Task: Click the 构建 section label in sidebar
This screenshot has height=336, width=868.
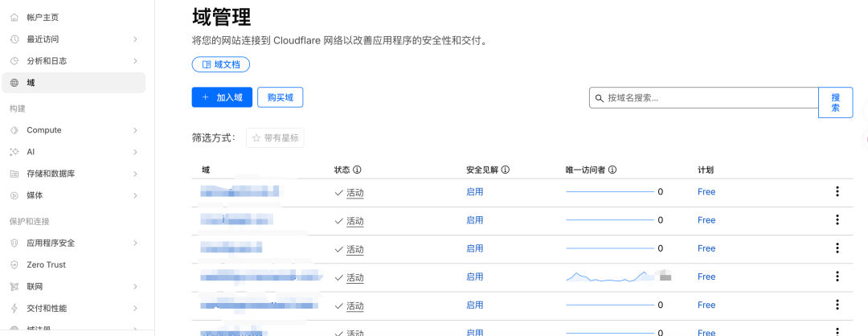Action: (x=17, y=109)
